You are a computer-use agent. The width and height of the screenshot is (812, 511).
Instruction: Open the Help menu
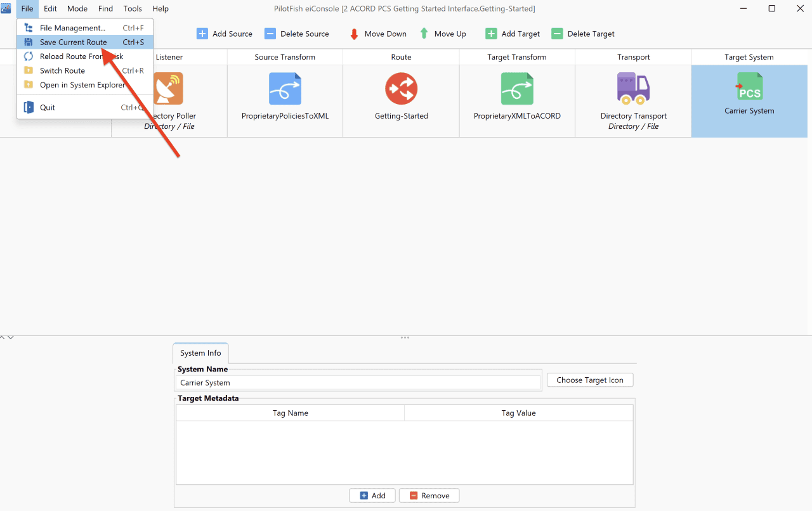(x=160, y=9)
